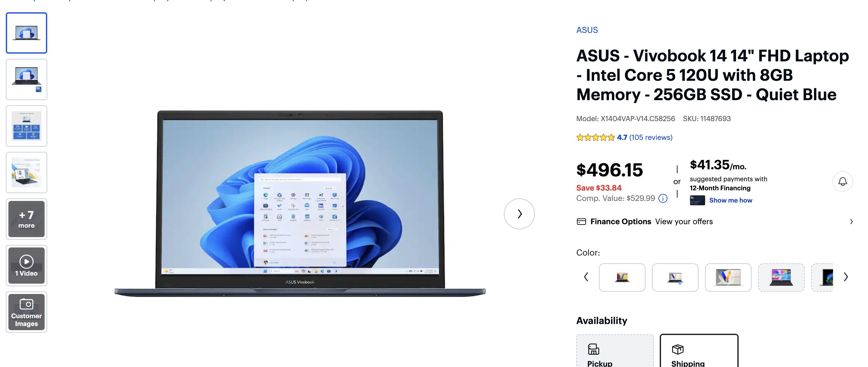The height and width of the screenshot is (367, 868).
Task: Open the 105 reviews link
Action: tap(651, 137)
